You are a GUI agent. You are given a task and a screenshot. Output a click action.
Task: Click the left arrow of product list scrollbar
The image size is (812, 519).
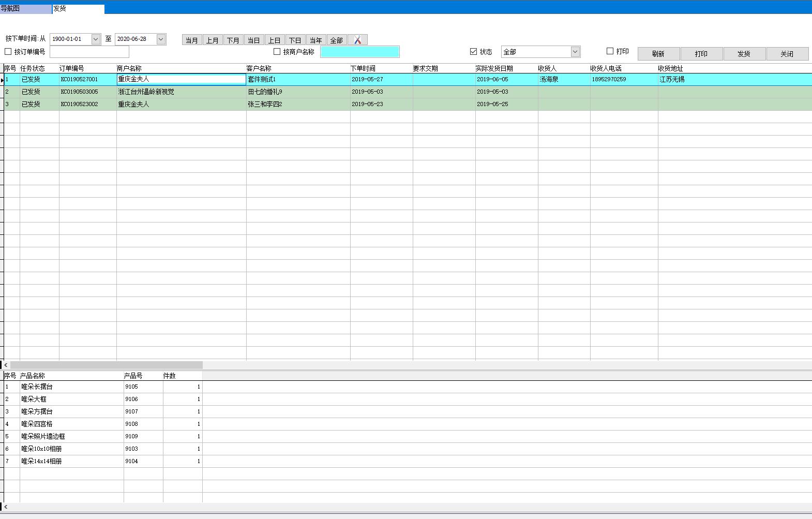tap(6, 507)
